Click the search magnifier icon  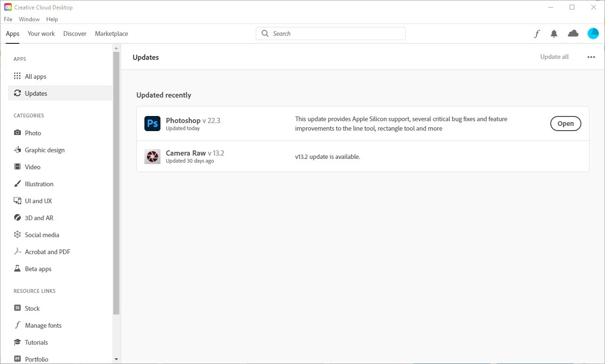[x=265, y=33]
